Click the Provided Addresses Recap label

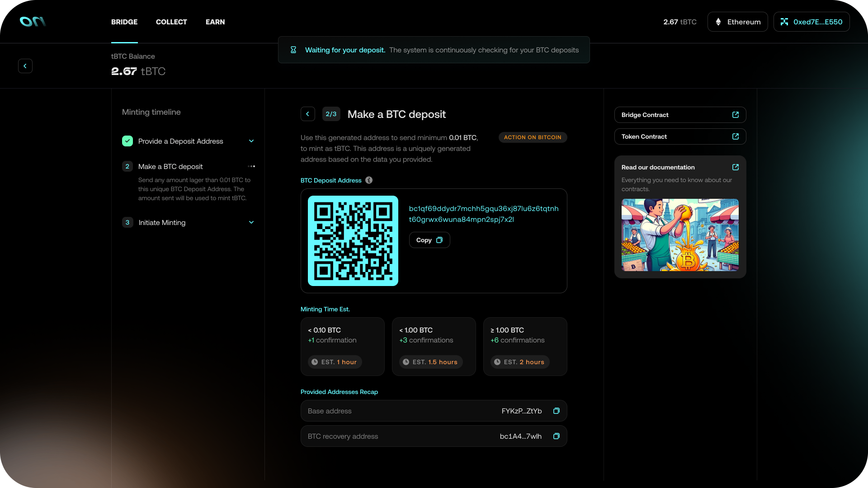point(339,392)
